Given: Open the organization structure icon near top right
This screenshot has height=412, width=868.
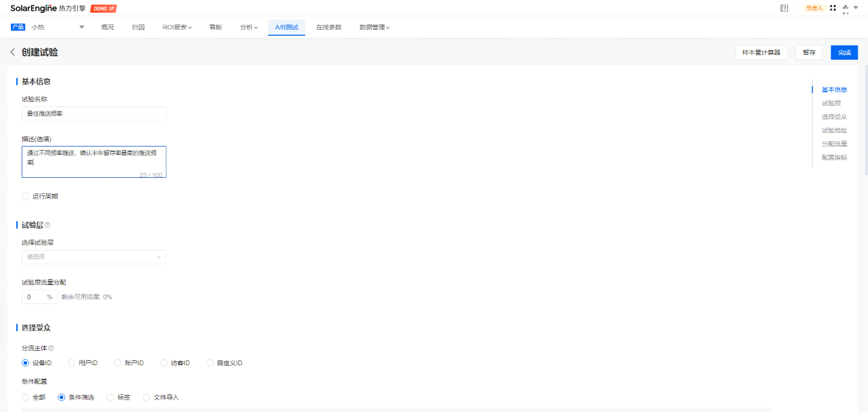Looking at the screenshot, I should 846,7.
